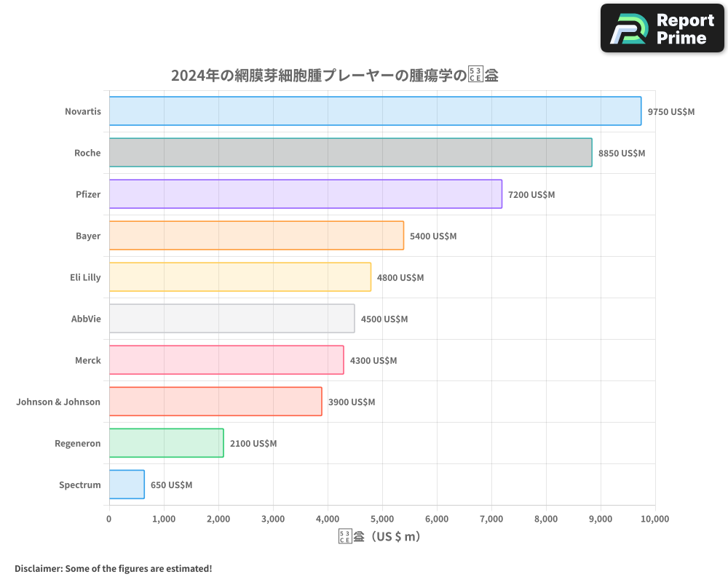The image size is (728, 582).
Task: Select the Novartis bar
Action: [x=375, y=111]
